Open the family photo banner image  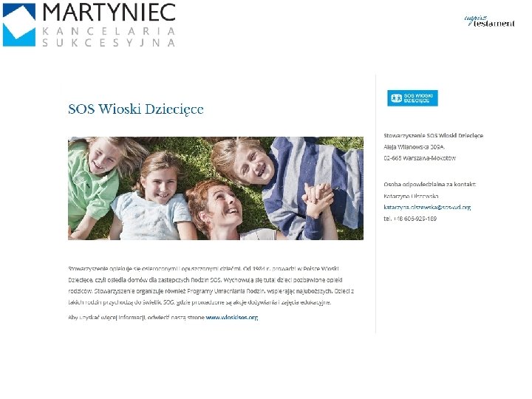click(x=216, y=188)
